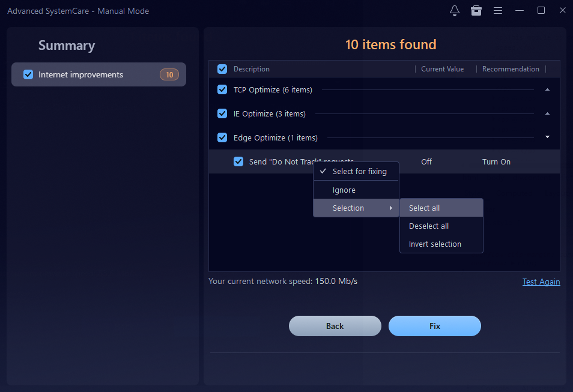Collapse the Edge Optimize group arrow

pyautogui.click(x=547, y=137)
